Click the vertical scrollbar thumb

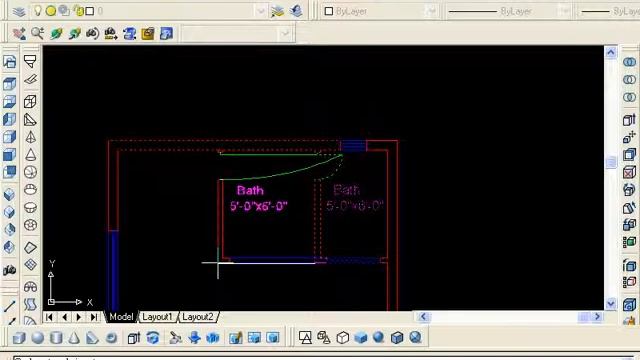click(x=611, y=162)
